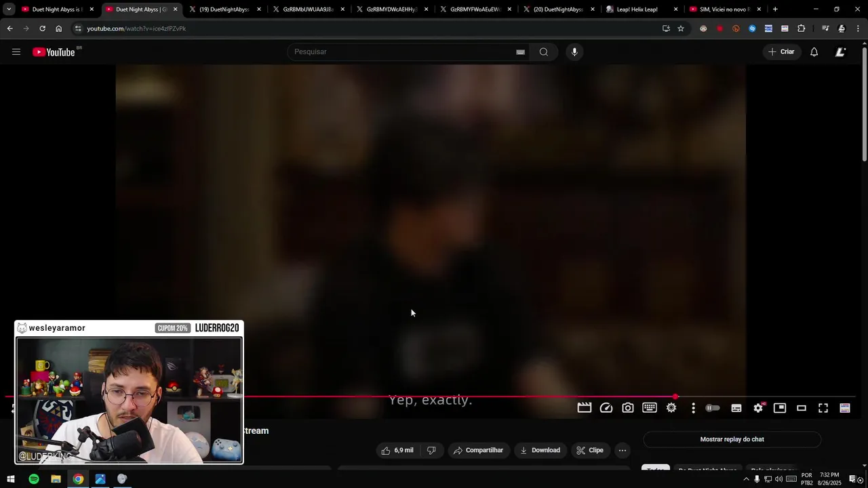
Task: Click the page vertical scrollbar
Action: [x=864, y=105]
